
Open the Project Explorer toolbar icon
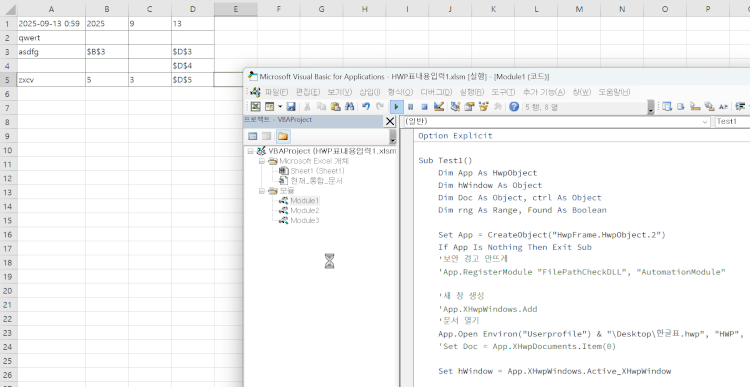455,106
